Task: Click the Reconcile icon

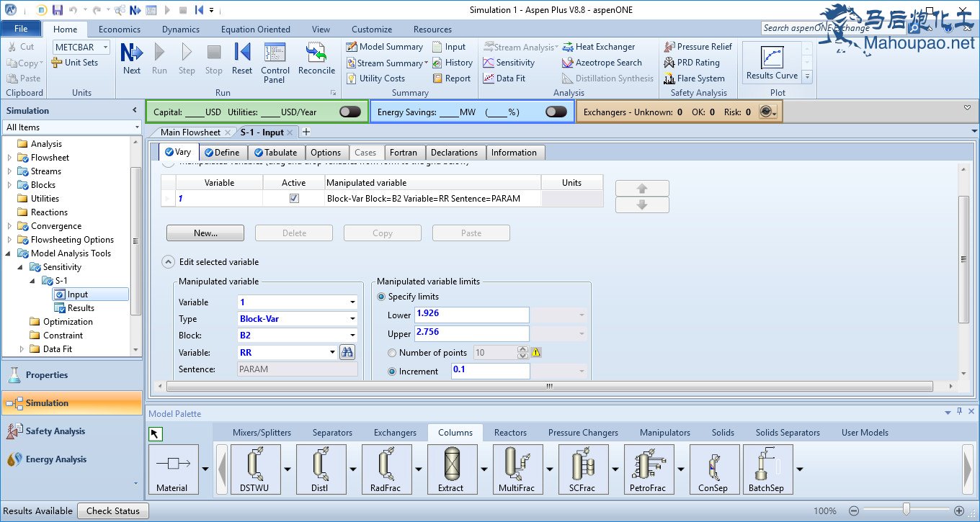Action: [x=316, y=58]
